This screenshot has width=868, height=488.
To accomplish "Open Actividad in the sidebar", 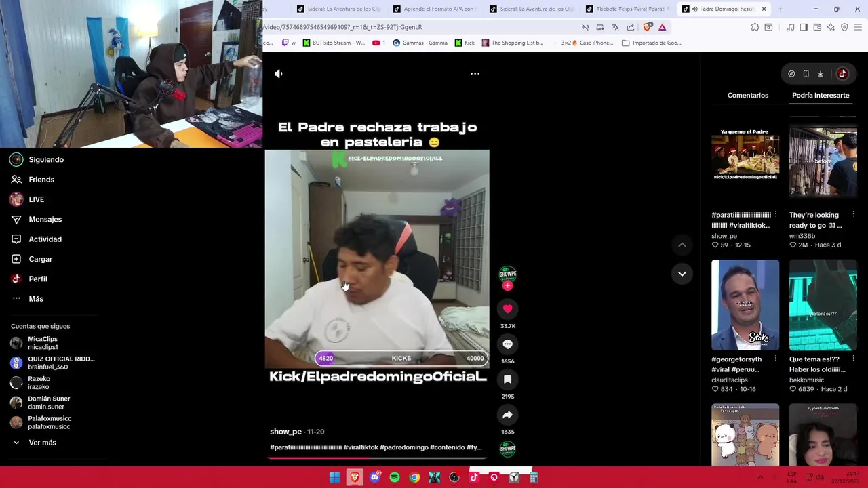I will point(36,239).
